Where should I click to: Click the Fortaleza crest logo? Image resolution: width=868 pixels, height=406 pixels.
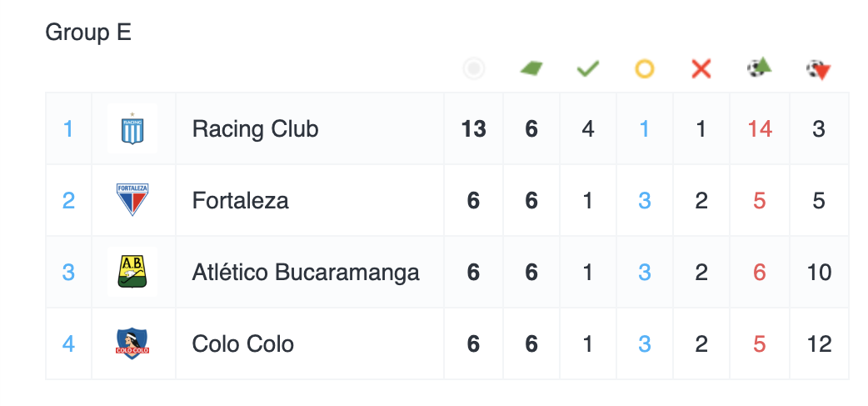pyautogui.click(x=133, y=200)
